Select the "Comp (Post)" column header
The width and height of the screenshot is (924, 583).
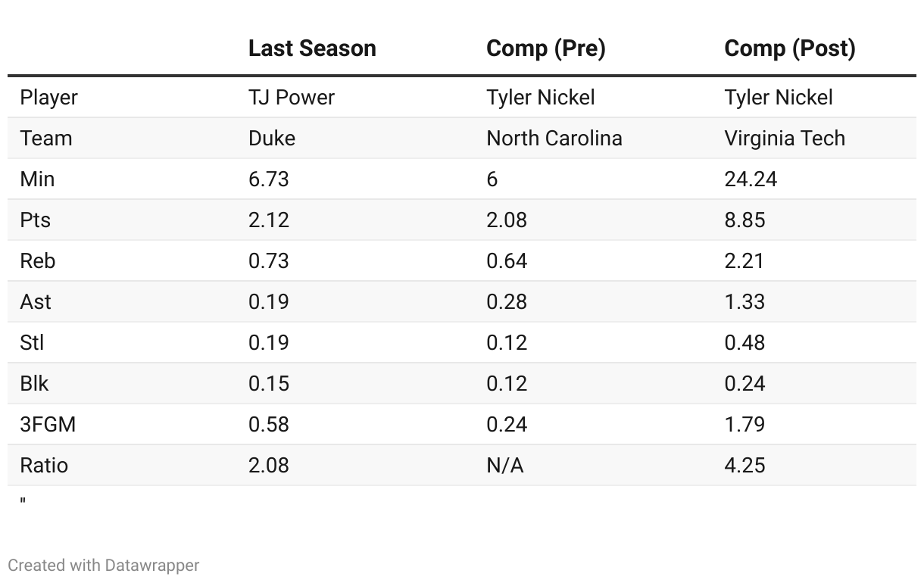click(x=789, y=48)
